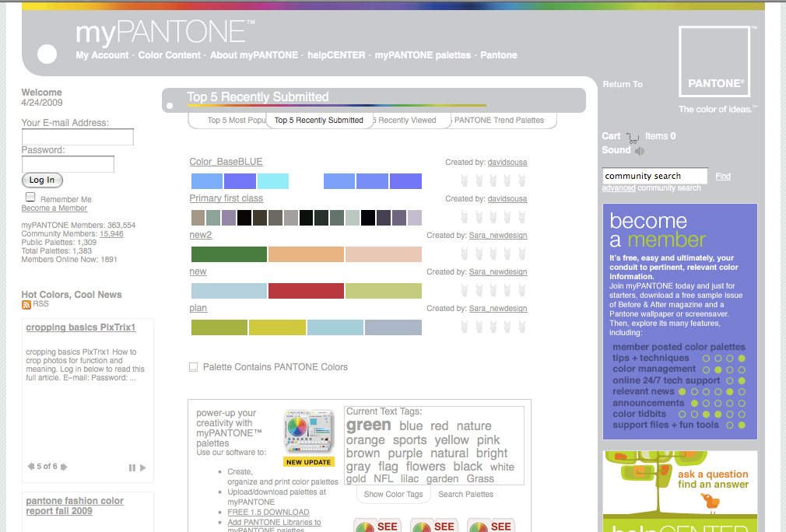Select the red swatch in the new palette
Viewport: 786px width, 532px height.
coord(307,291)
